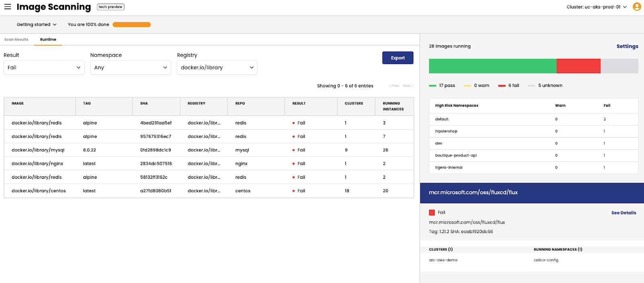Open the hamburger navigation menu

coord(8,7)
